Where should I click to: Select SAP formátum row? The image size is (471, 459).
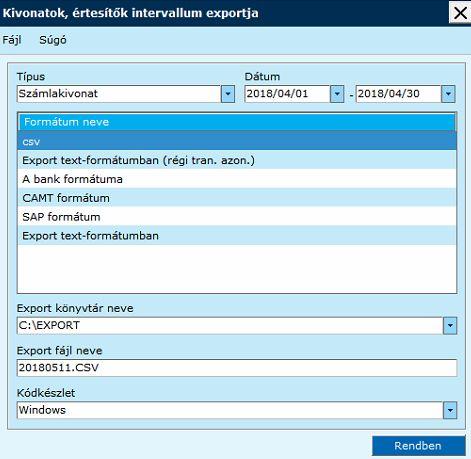point(237,217)
